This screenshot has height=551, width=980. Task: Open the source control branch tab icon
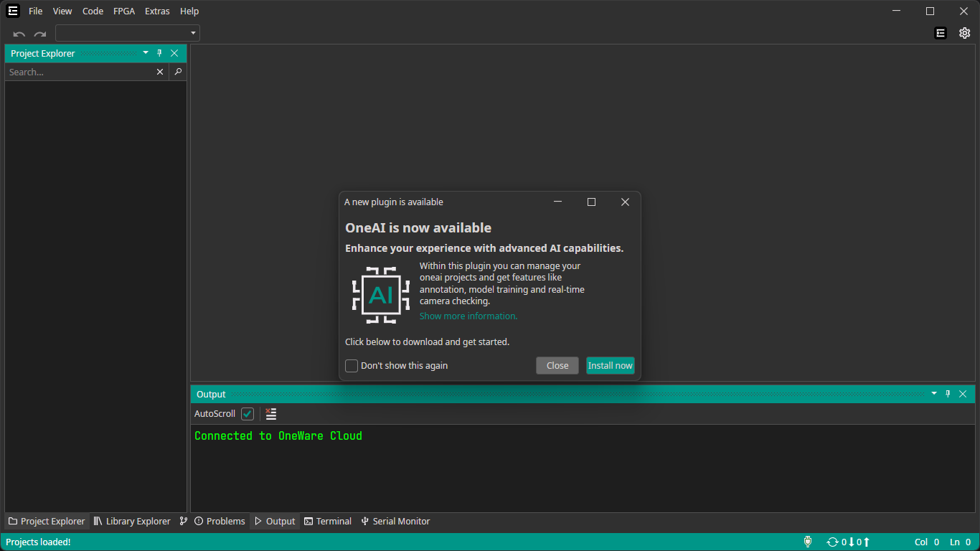[184, 522]
